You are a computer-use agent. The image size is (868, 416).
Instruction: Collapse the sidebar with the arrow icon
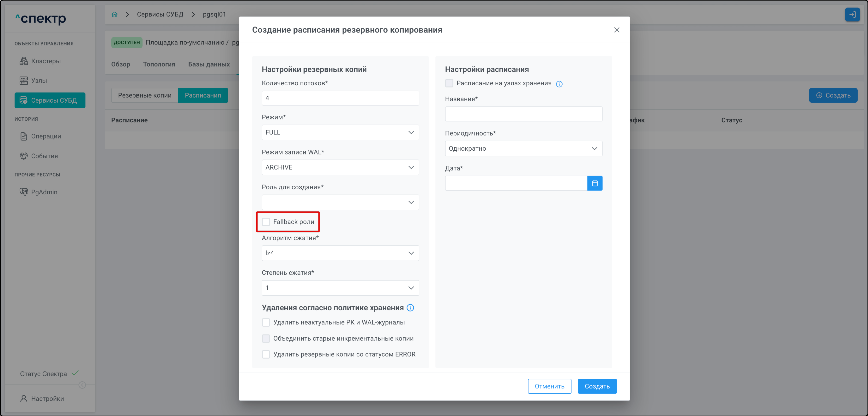82,385
